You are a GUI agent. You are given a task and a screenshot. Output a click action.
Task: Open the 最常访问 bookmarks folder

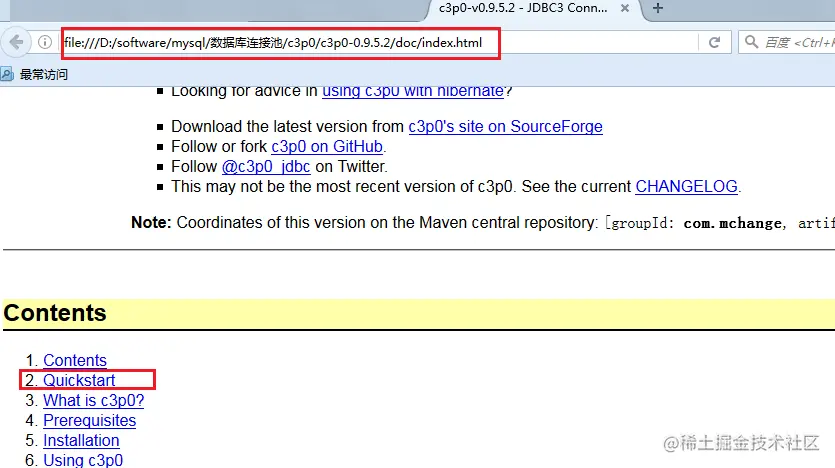44,75
